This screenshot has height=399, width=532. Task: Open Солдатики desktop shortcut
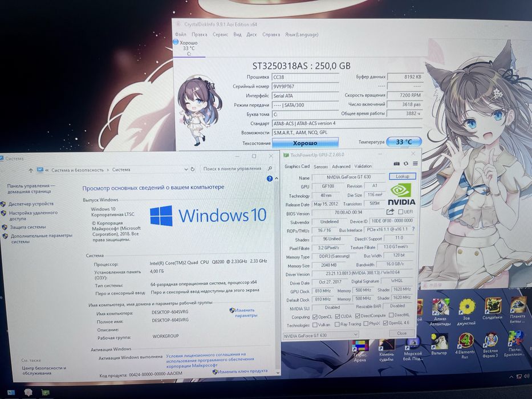click(492, 309)
